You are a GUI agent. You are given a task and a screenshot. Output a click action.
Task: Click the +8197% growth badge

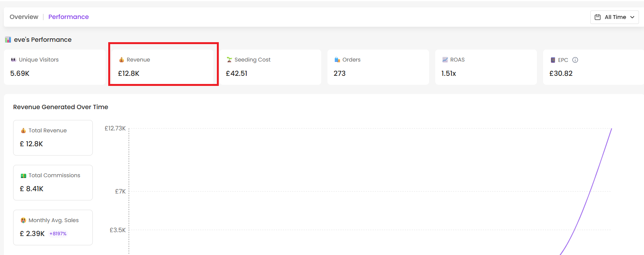tap(58, 234)
